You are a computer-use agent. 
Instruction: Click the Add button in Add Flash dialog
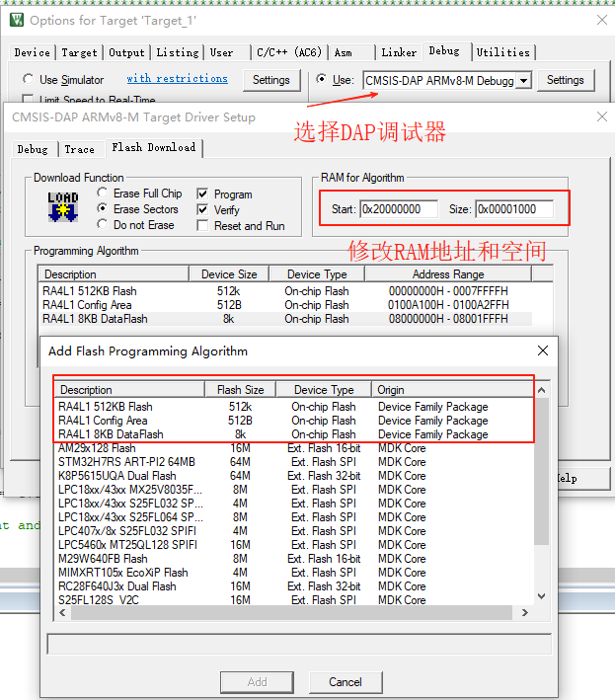click(257, 681)
